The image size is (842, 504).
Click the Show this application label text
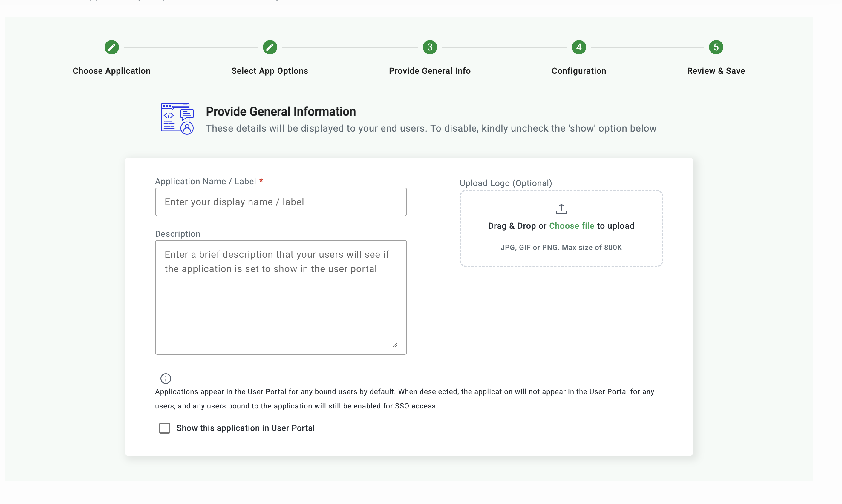click(x=245, y=428)
